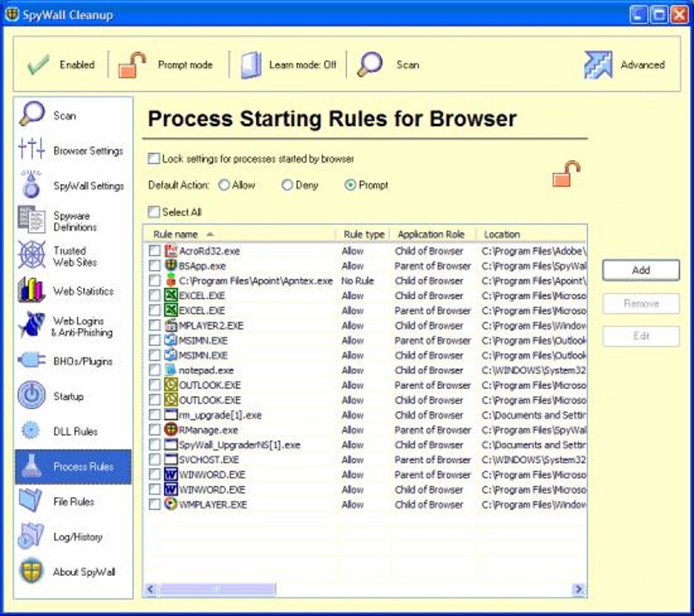Click the Add button
This screenshot has width=694, height=616.
tap(640, 270)
